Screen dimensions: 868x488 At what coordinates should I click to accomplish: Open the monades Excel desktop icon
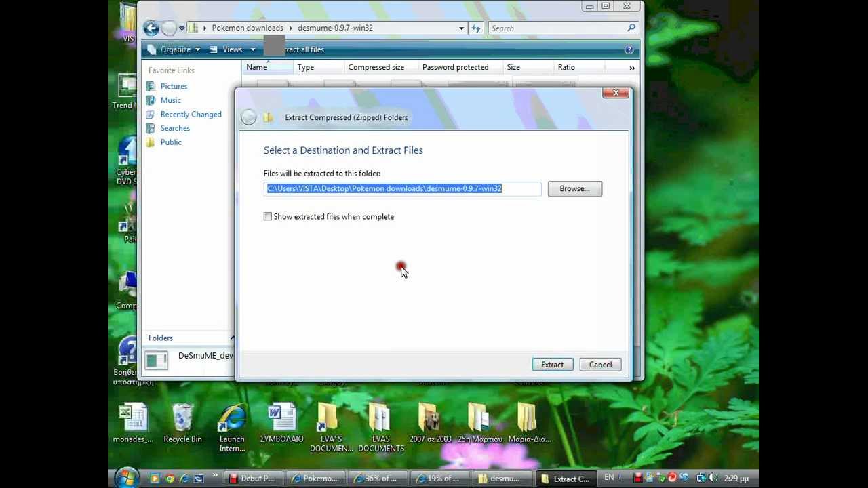133,424
